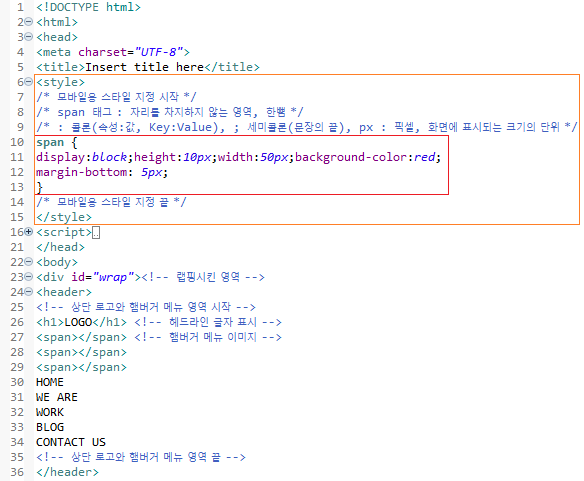Collapse the body tag fold on line 22
Image resolution: width=584 pixels, height=481 pixels.
coord(29,262)
